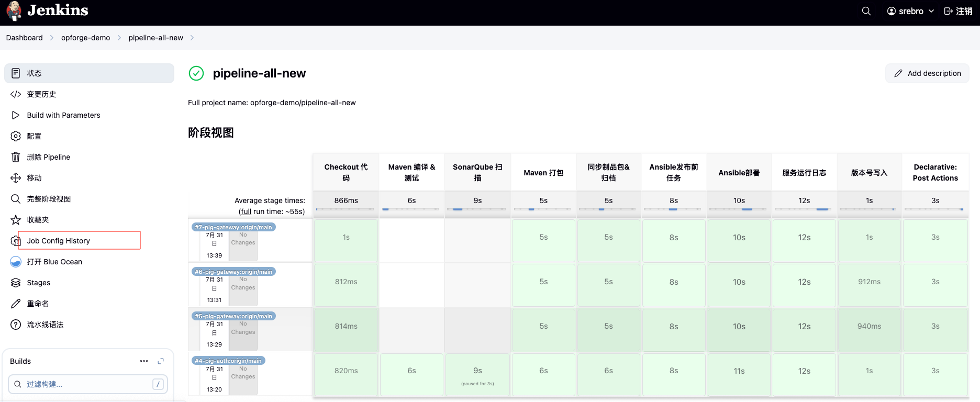Click the 注销 logout link

tap(958, 11)
